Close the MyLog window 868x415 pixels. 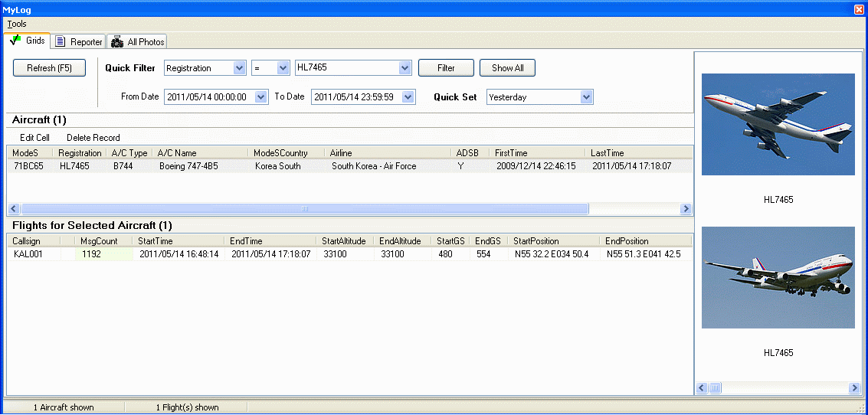point(859,8)
